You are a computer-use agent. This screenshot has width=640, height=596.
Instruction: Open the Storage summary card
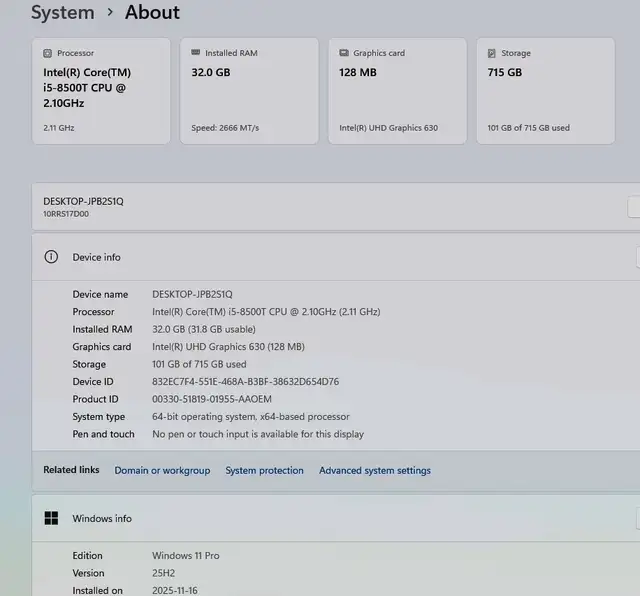pos(546,91)
